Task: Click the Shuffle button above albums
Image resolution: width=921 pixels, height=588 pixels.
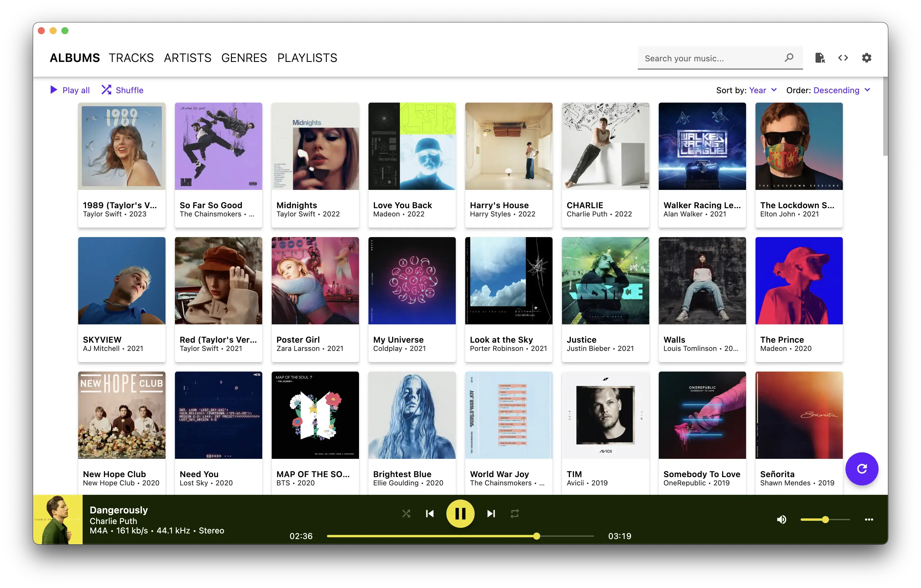Action: click(122, 90)
